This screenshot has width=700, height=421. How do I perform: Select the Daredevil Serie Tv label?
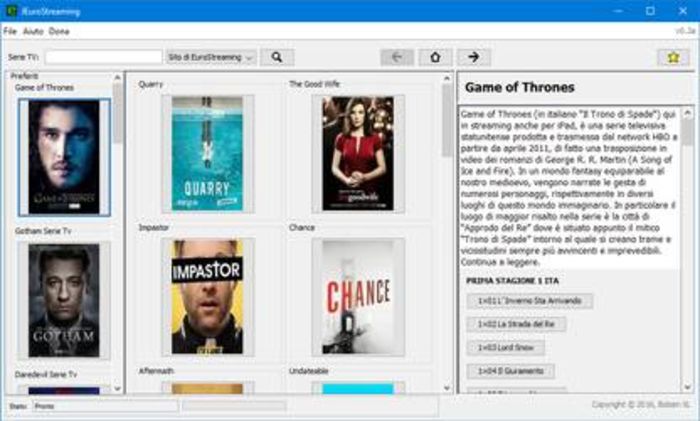pyautogui.click(x=46, y=374)
